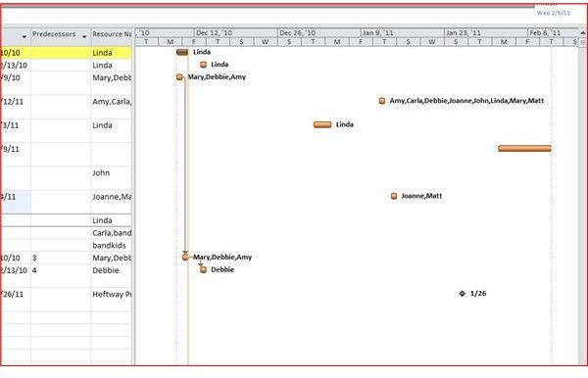Click the 1/26 milestone diamond

(x=462, y=294)
